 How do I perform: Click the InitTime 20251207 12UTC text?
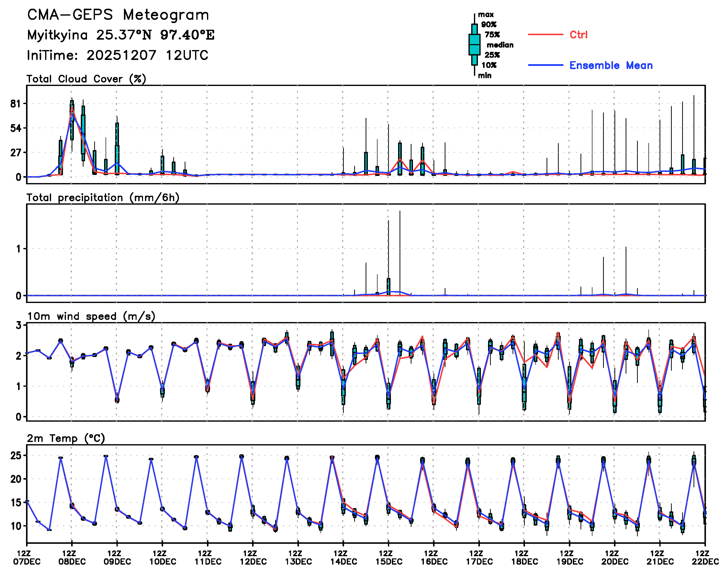[x=117, y=55]
